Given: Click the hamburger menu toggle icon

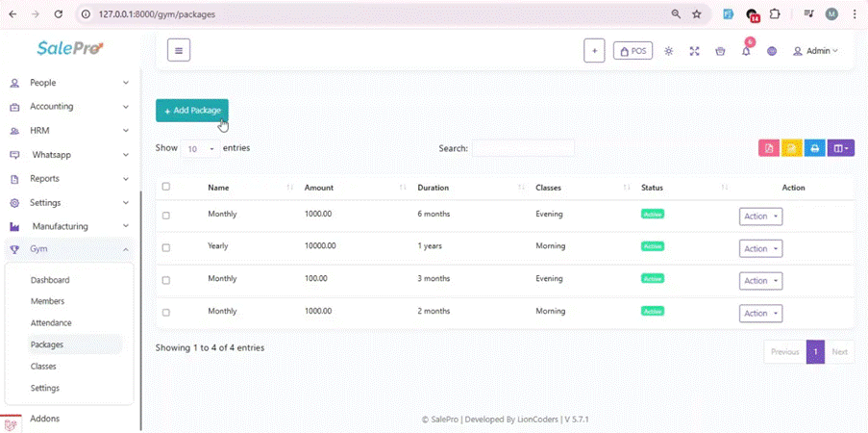Looking at the screenshot, I should click(x=178, y=50).
